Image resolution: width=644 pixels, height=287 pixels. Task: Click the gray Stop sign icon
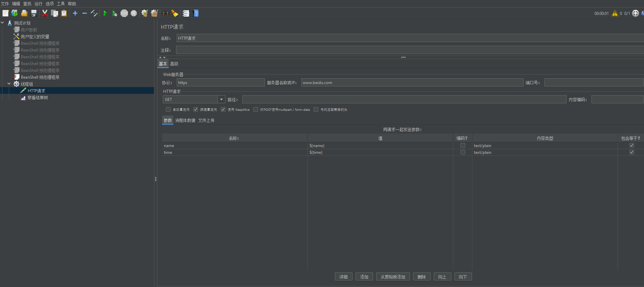pos(124,13)
